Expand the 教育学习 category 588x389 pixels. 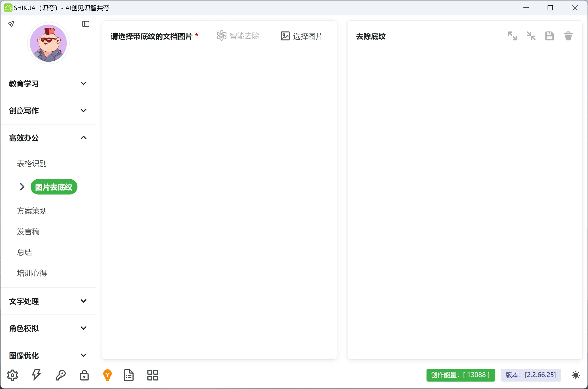click(x=48, y=84)
